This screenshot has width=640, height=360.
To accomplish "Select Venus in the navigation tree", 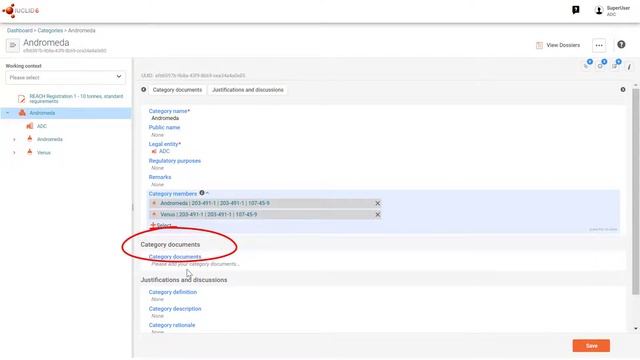I will click(44, 153).
